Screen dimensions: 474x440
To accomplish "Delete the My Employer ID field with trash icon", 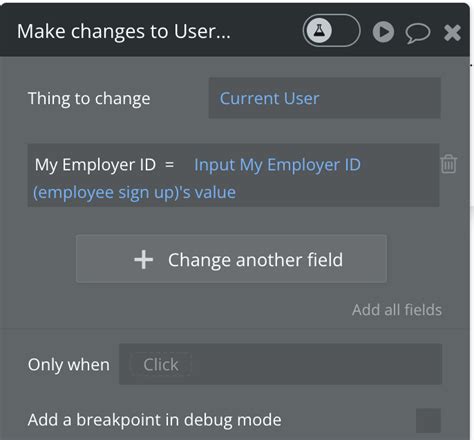I will click(449, 164).
